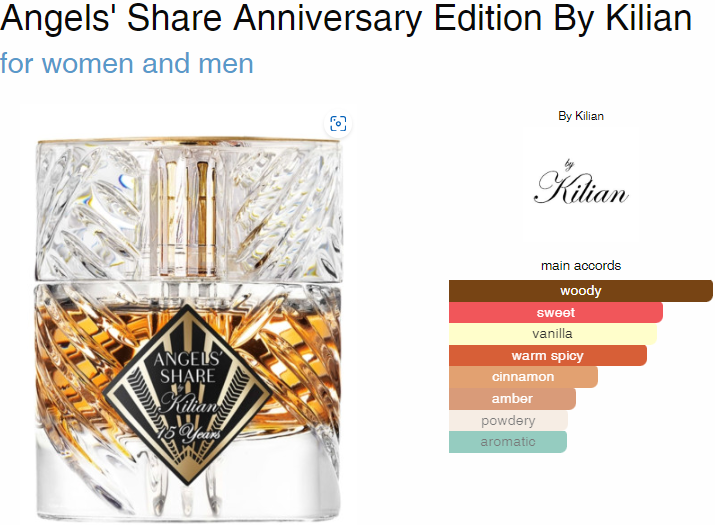The image size is (715, 525).
Task: Click the powdery accord bar
Action: (x=508, y=420)
